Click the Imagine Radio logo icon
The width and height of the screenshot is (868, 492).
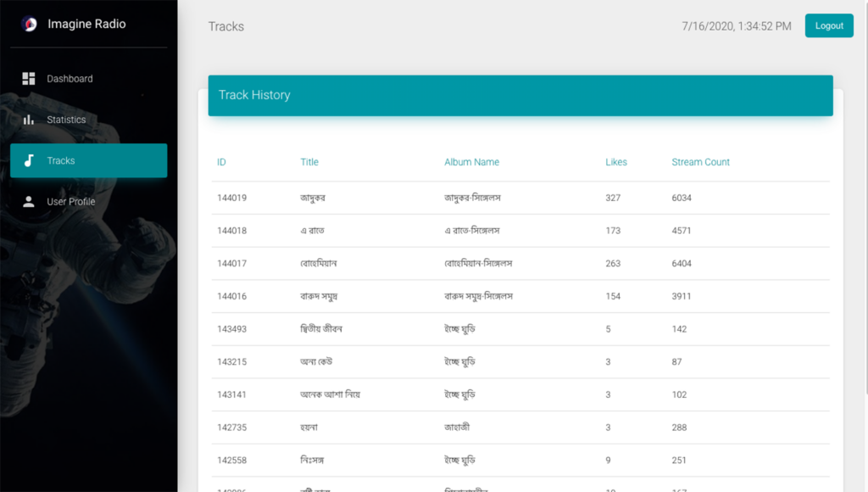29,25
